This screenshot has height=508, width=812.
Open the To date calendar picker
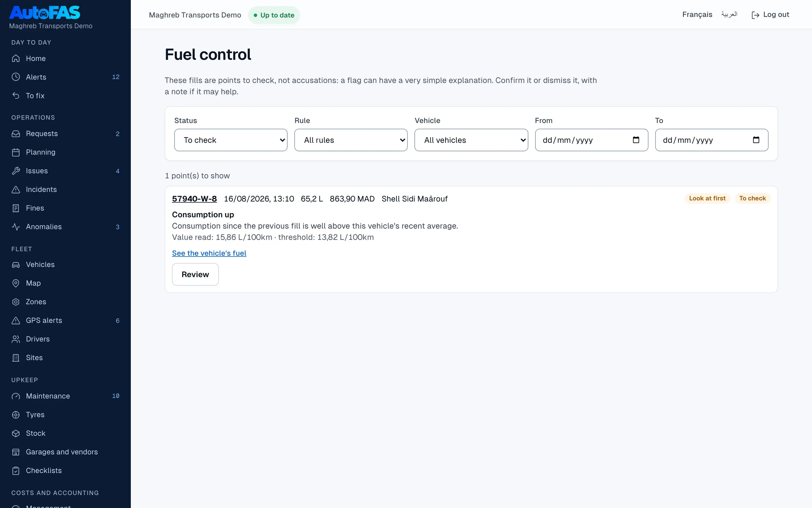(756, 140)
